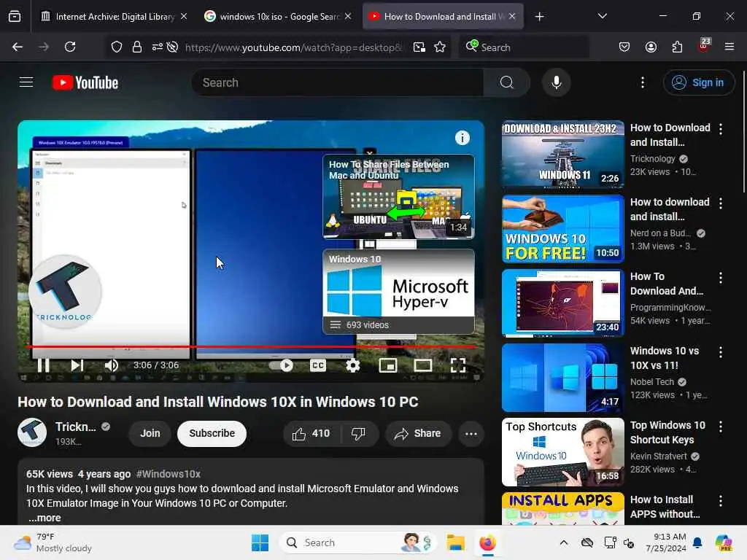
Task: Save page to Pocket
Action: tap(624, 47)
